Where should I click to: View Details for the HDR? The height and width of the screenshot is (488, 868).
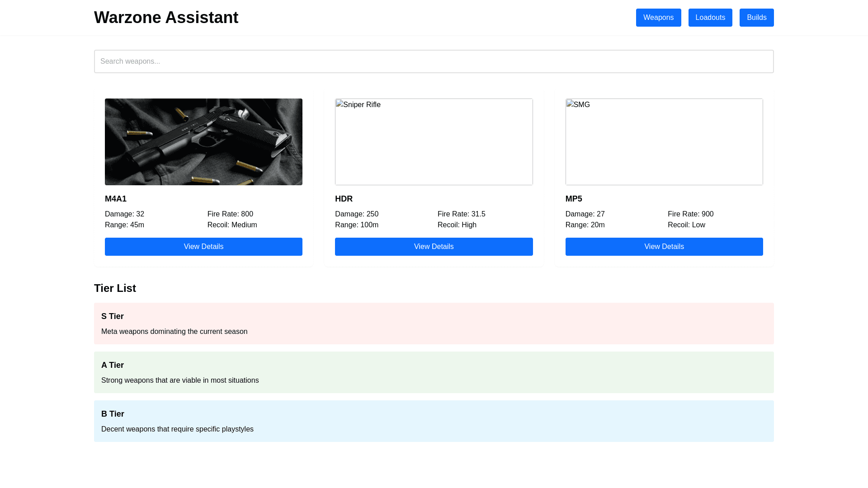(434, 247)
